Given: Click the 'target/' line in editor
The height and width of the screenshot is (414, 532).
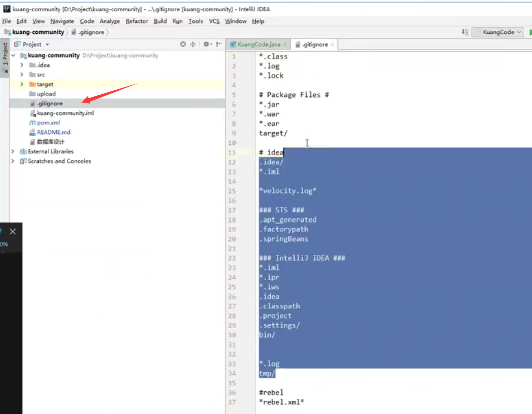Looking at the screenshot, I should [273, 133].
